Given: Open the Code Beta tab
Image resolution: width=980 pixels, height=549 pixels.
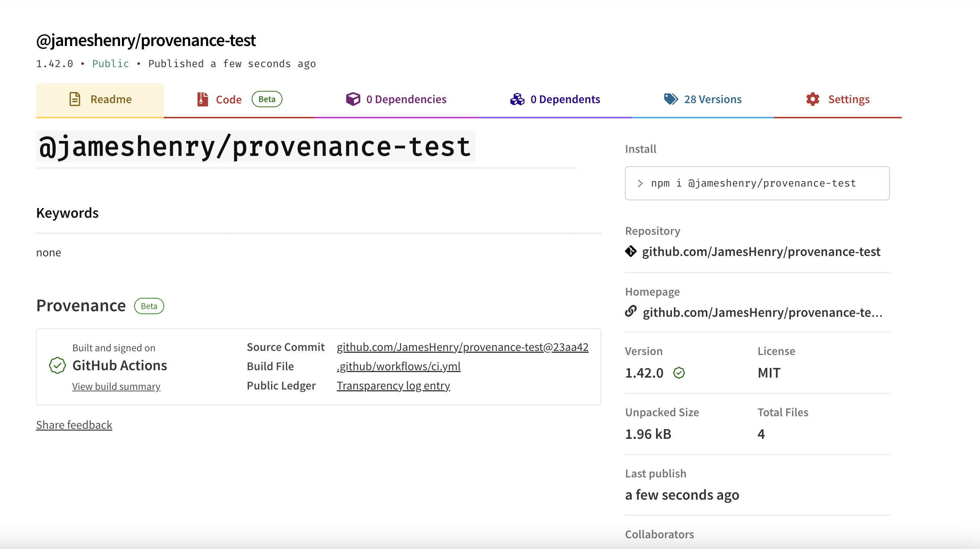Looking at the screenshot, I should (229, 99).
